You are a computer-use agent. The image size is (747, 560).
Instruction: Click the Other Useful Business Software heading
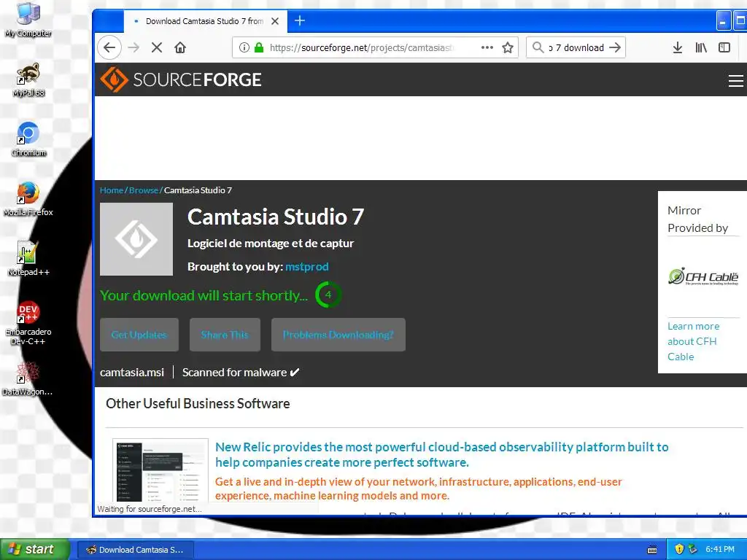tap(198, 403)
